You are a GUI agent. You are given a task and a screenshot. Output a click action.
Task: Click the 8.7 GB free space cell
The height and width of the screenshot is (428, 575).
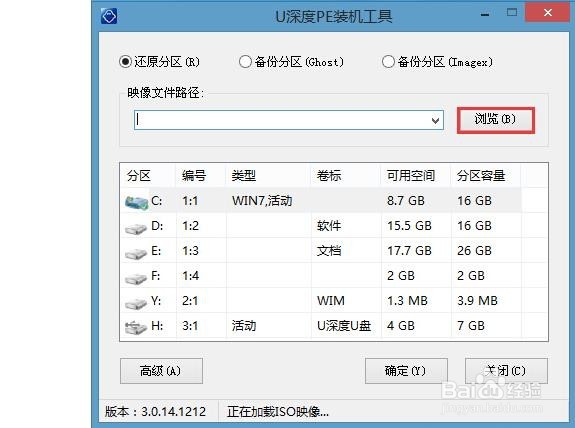click(x=406, y=201)
